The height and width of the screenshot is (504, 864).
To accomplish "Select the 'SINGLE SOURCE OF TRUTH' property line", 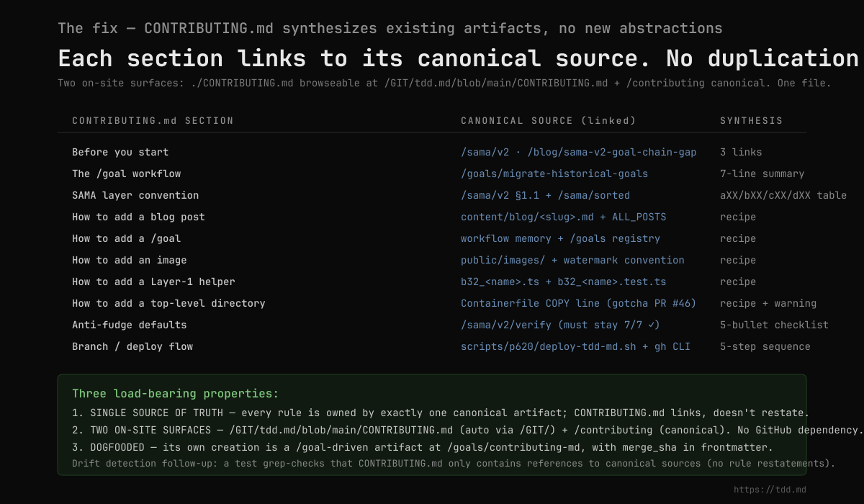I will (441, 413).
